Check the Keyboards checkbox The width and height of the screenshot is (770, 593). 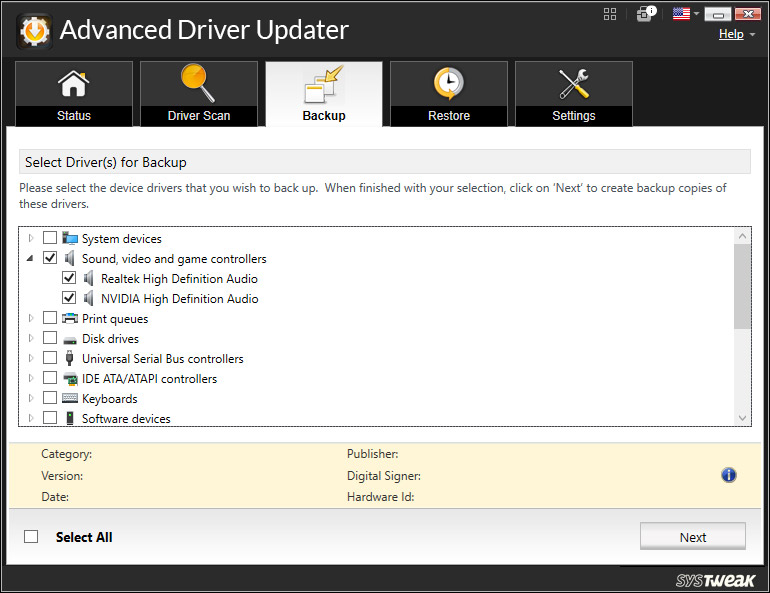coord(50,398)
